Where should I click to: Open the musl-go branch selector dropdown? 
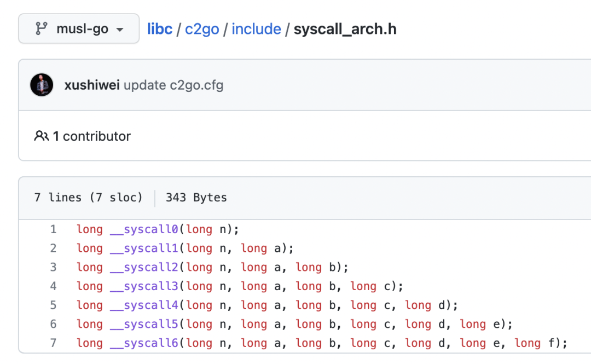tap(79, 28)
